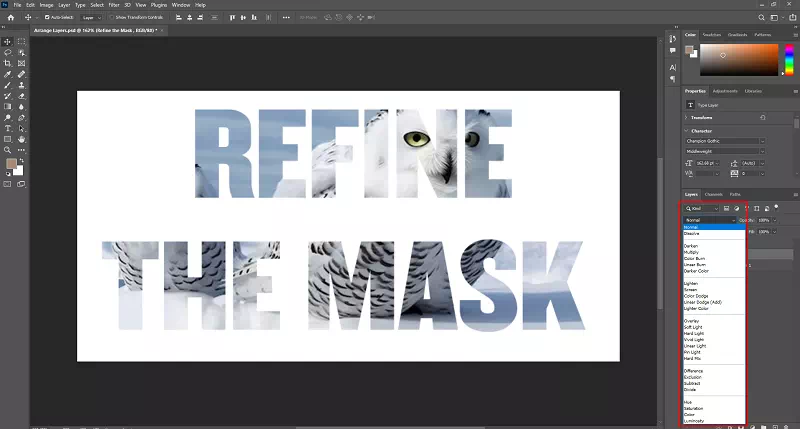Click the hue spectrum slider bar
The width and height of the screenshot is (800, 429).
[789, 60]
